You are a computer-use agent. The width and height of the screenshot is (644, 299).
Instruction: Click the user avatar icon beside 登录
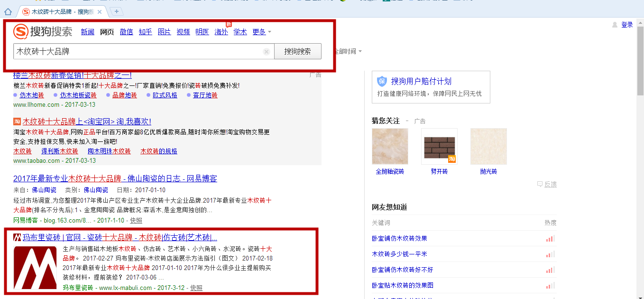[x=615, y=25]
